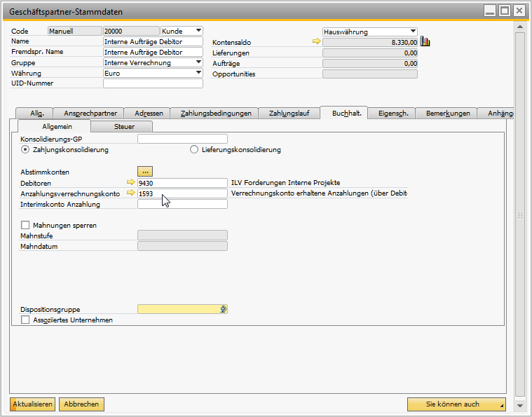
Task: Click the Debitoren account link arrow
Action: 130,183
